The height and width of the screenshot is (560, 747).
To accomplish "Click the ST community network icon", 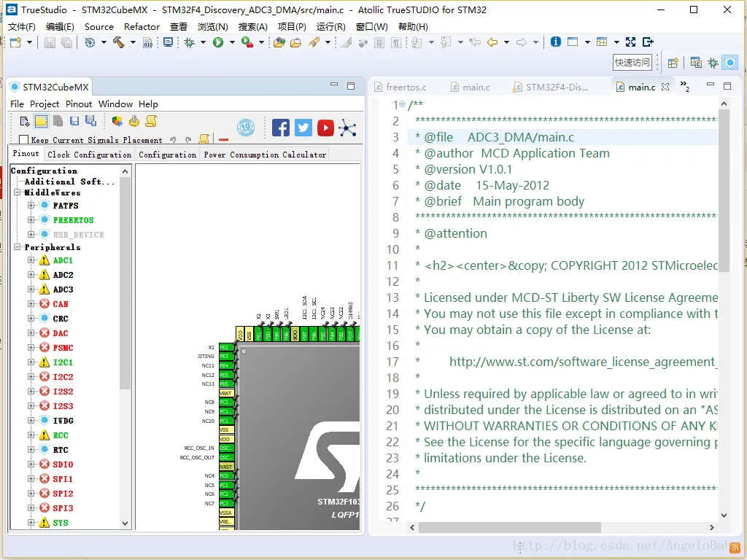I will pyautogui.click(x=347, y=128).
